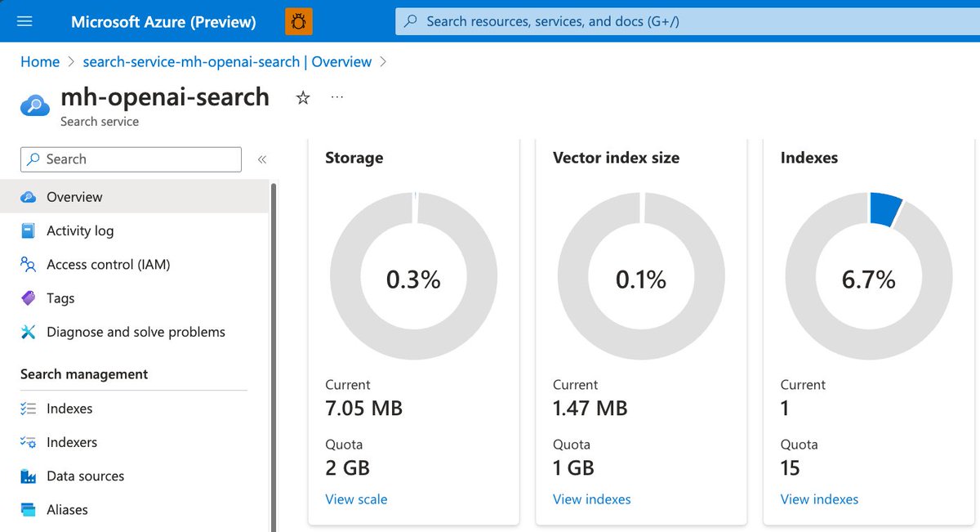Click the Indexes card heading
The height and width of the screenshot is (532, 980).
coord(809,158)
